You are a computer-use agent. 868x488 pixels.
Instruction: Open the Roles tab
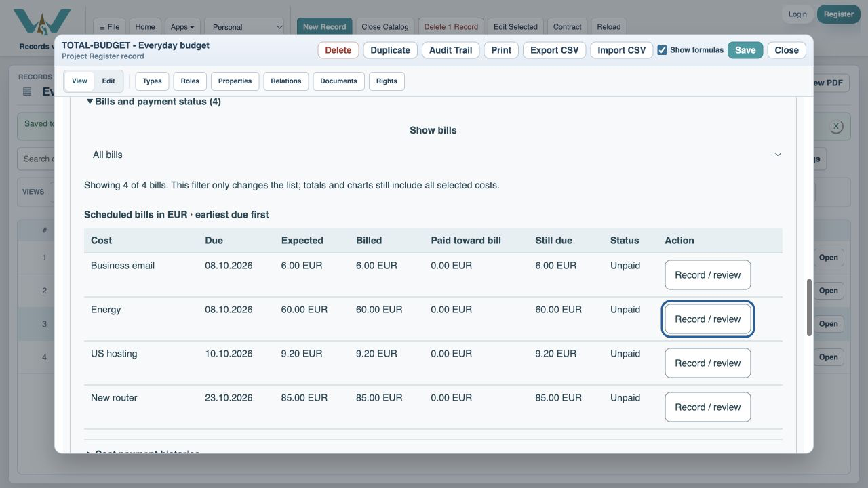point(190,81)
